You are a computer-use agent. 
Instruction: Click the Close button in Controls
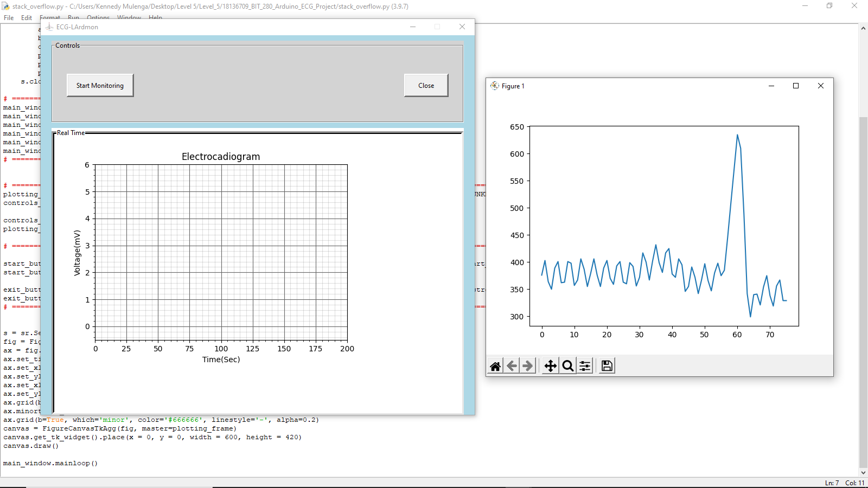click(426, 85)
